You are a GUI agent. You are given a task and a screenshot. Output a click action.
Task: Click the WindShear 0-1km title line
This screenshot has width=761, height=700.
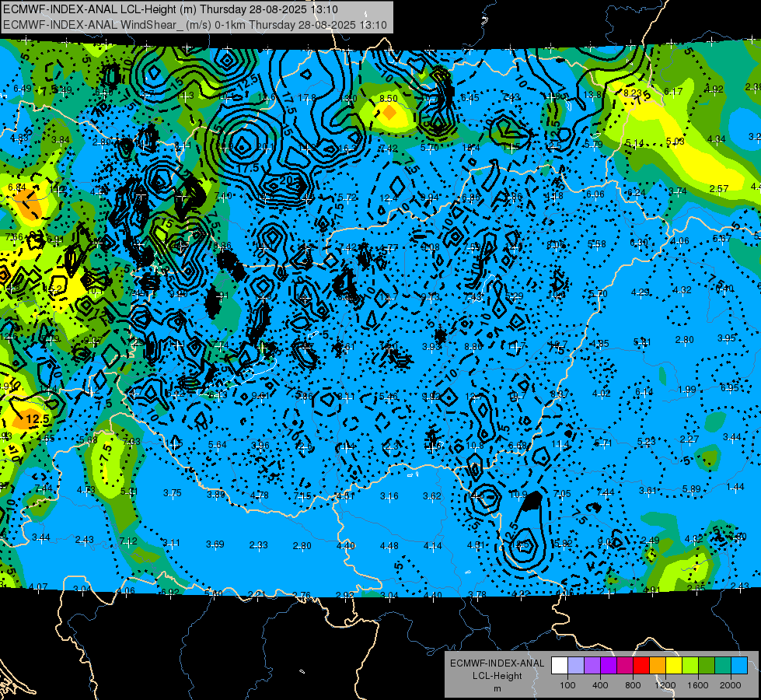(195, 25)
